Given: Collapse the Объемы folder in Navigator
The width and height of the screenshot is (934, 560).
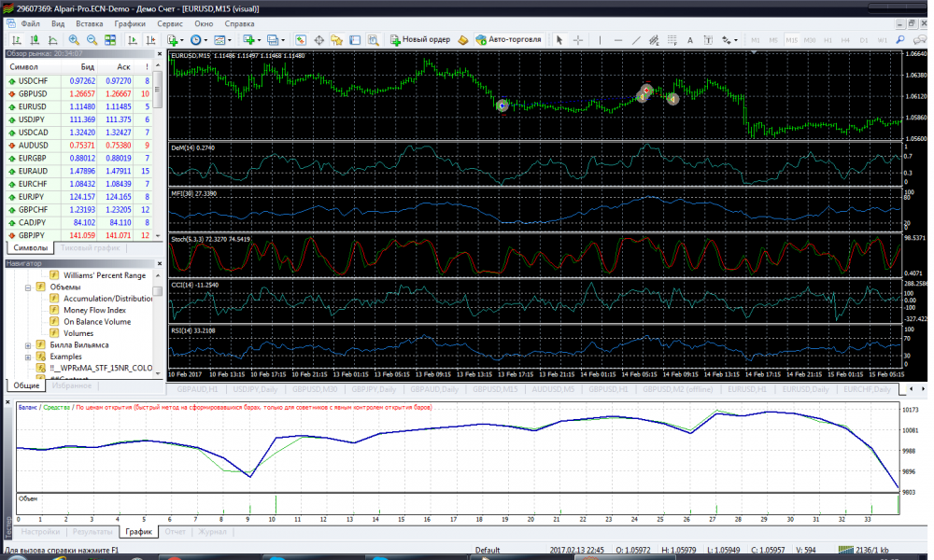Looking at the screenshot, I should pos(28,287).
